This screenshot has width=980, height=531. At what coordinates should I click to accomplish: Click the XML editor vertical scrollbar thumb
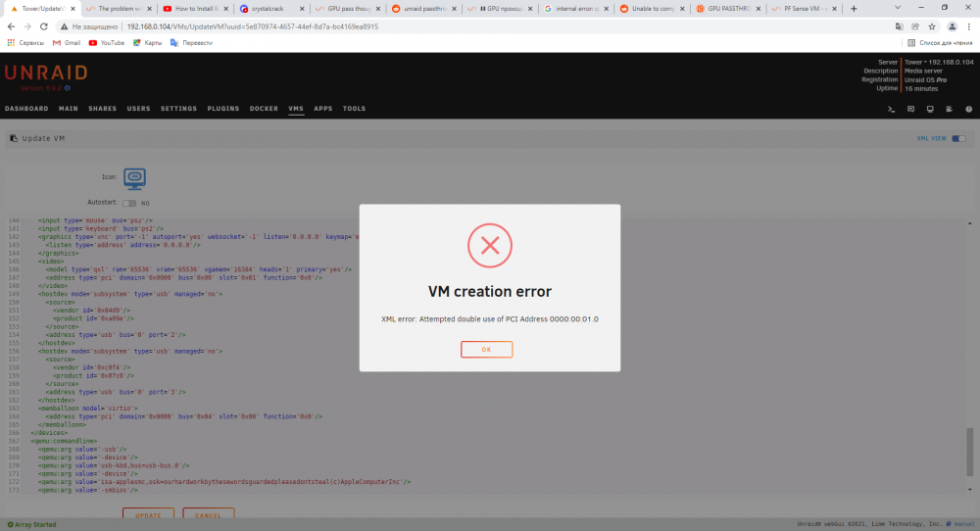click(x=970, y=452)
